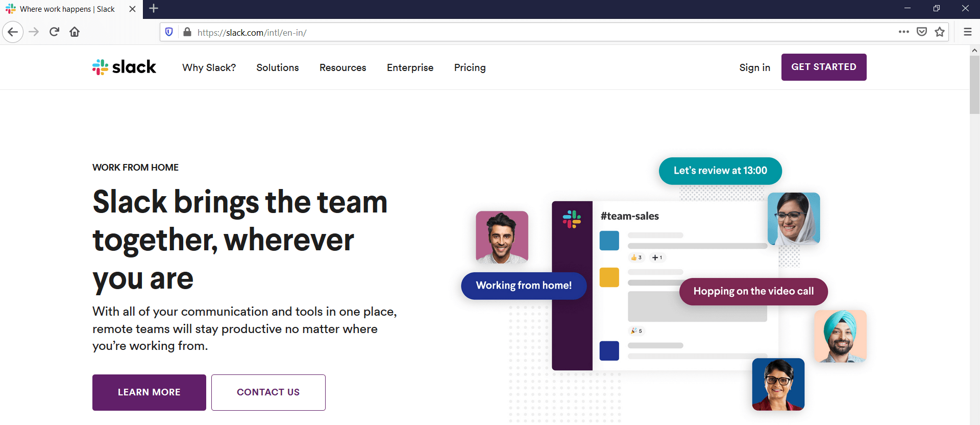Click the vertical scrollbar thumb
This screenshot has height=425, width=980.
pyautogui.click(x=974, y=84)
